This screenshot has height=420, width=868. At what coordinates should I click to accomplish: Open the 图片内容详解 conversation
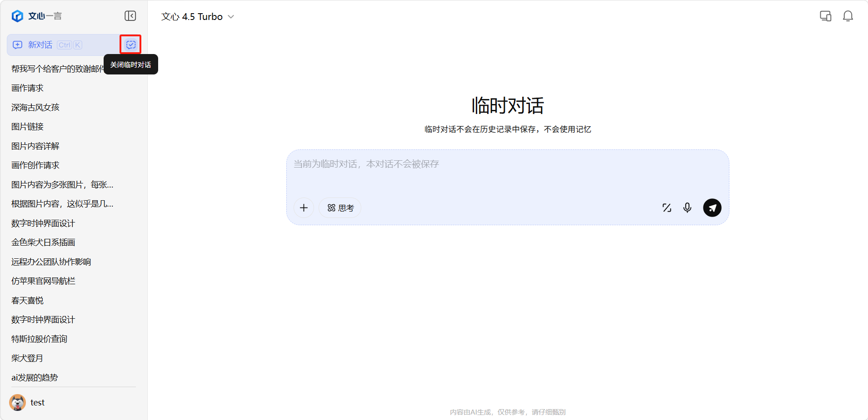pyautogui.click(x=35, y=146)
